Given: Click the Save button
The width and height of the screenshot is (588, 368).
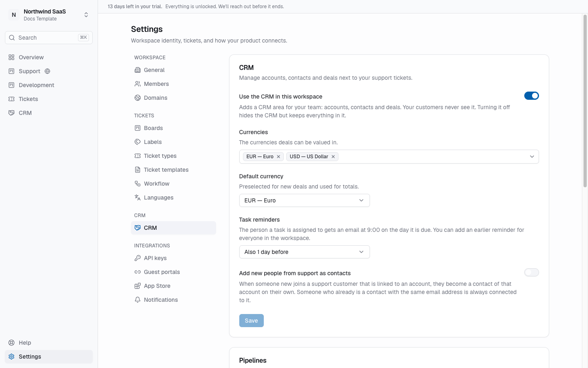Looking at the screenshot, I should point(252,321).
